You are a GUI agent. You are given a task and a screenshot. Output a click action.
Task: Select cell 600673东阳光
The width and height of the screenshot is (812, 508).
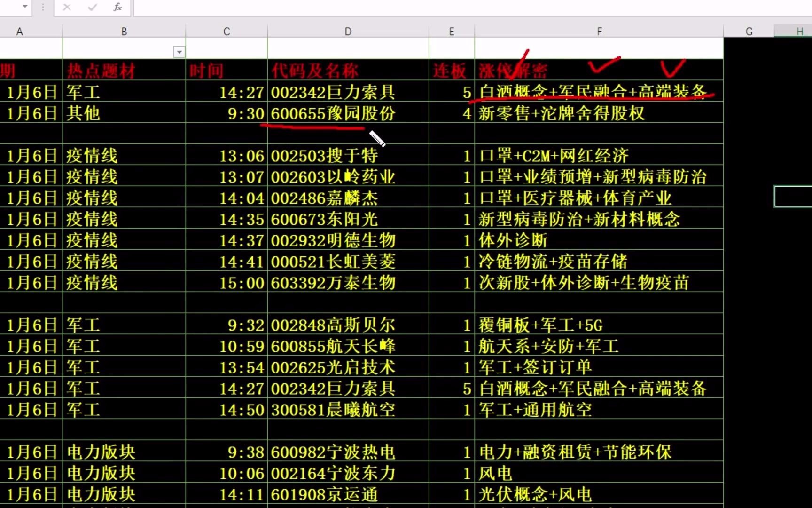tap(348, 219)
